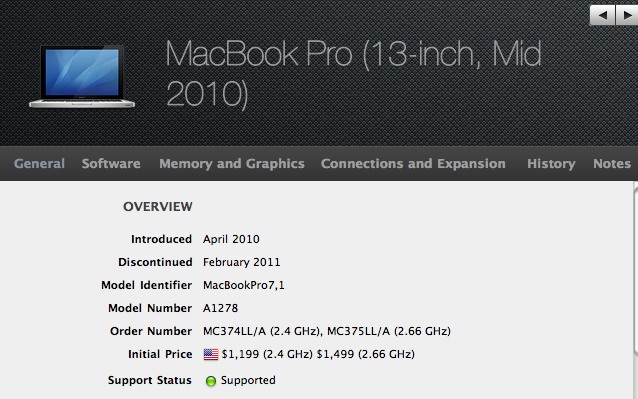Click the US flag icon next to Initial Price
This screenshot has height=399, width=638.
[x=211, y=354]
